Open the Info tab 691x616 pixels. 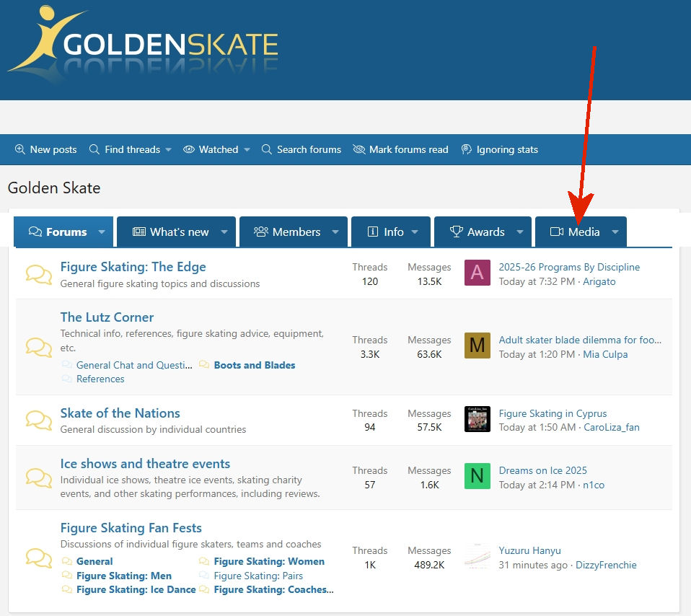[x=386, y=232]
